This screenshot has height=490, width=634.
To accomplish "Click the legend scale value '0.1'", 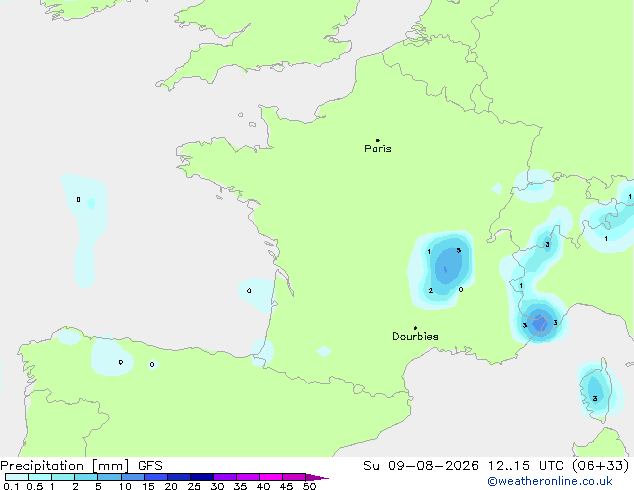I will click(11, 486).
